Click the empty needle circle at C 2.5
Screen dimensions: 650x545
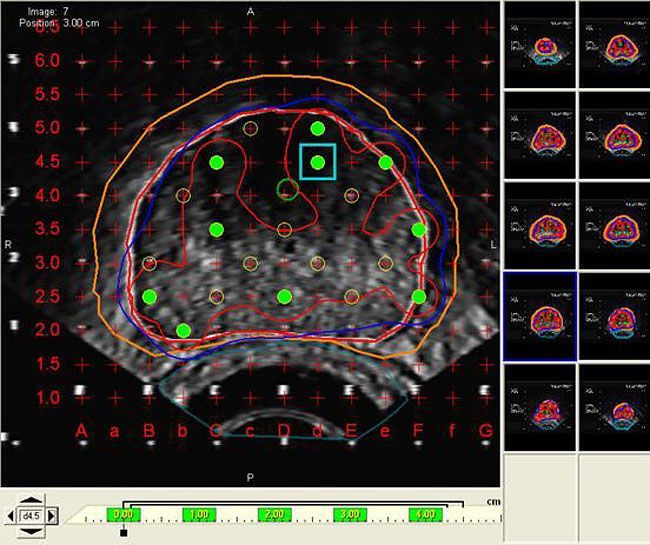pos(216,296)
